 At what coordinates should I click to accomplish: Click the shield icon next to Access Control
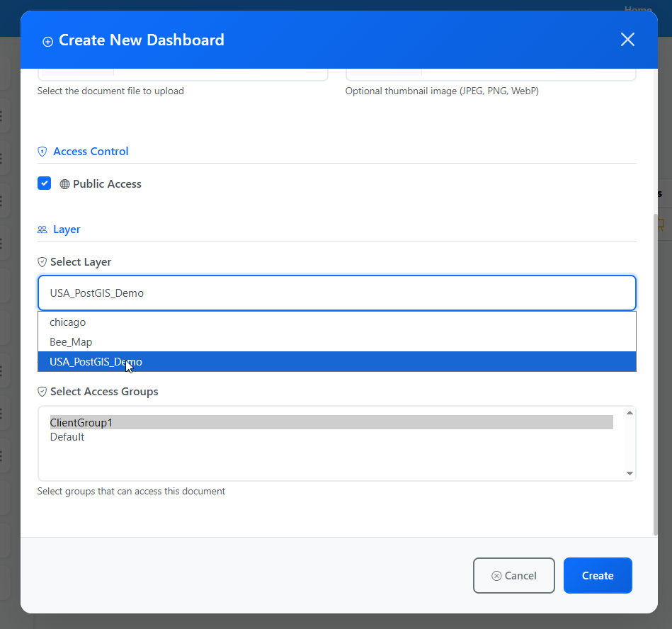(x=42, y=152)
